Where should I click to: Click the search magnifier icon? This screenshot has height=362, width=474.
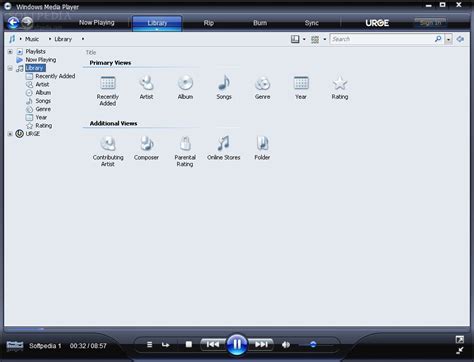[x=438, y=39]
